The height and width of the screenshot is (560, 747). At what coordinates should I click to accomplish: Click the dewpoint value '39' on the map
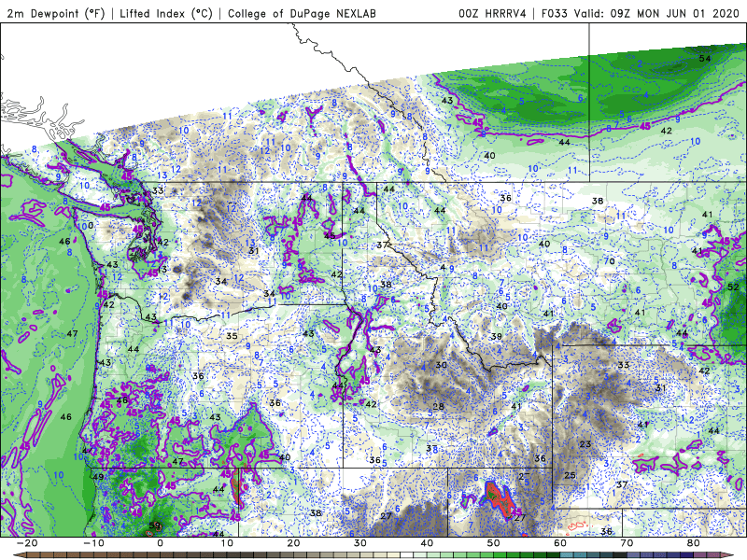pyautogui.click(x=497, y=336)
